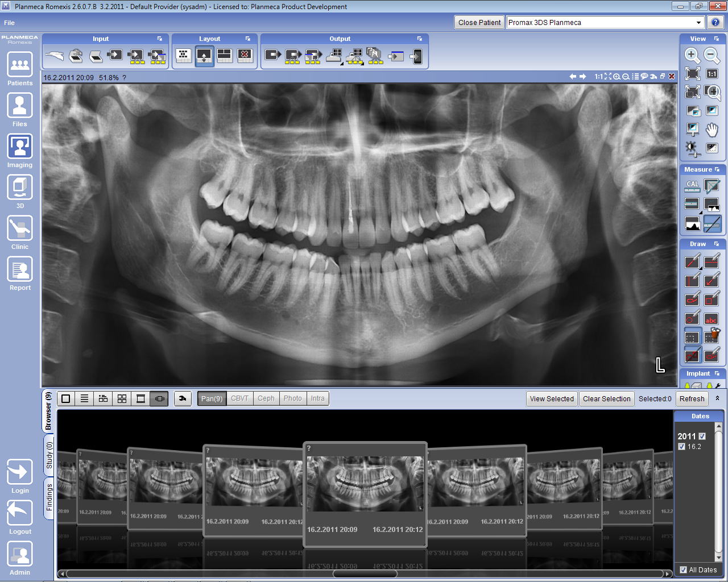The image size is (728, 582).
Task: Select the draw arrow tool
Action: (x=712, y=280)
